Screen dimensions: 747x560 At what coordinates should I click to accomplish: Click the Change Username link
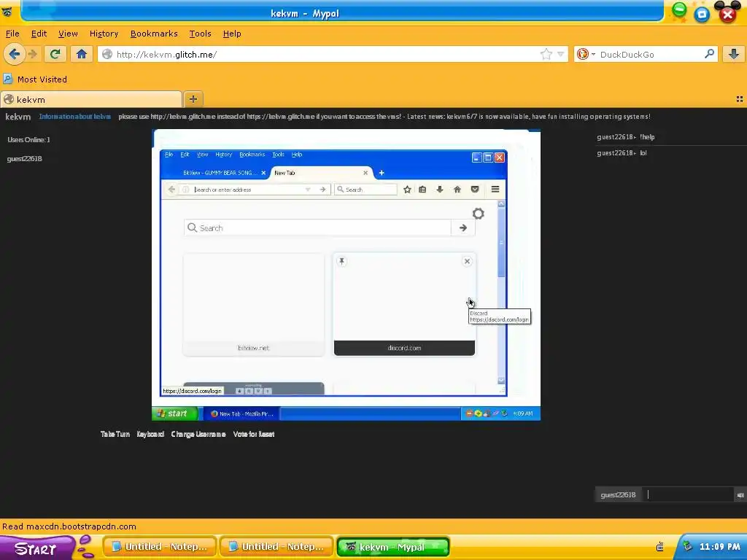tap(198, 434)
